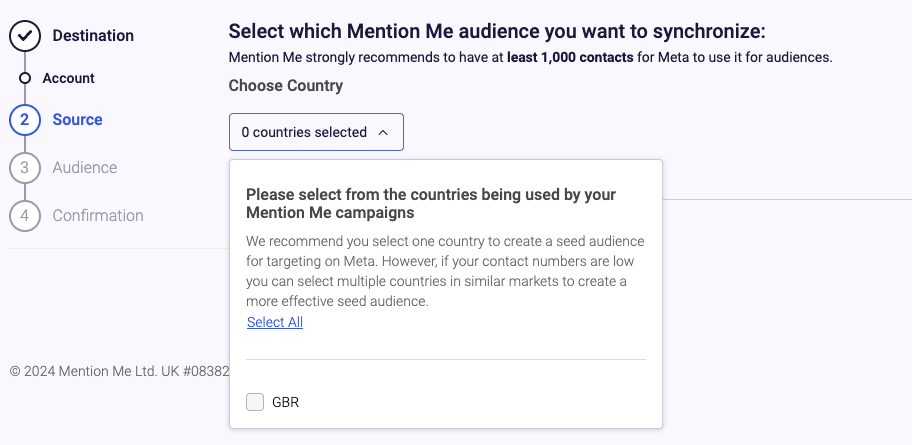The image size is (912, 445).
Task: Open the Account step label
Action: 69,78
